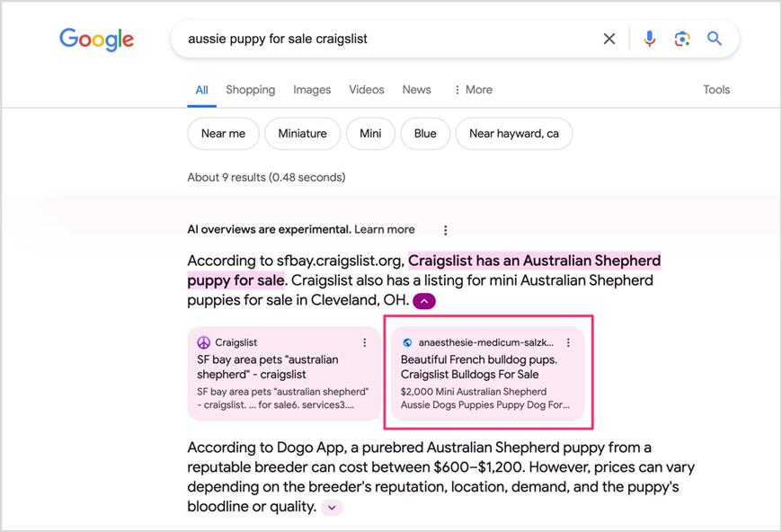Open three-dot menu on anaesthesie-medicum card
Screen dimensions: 782x532
tap(568, 342)
